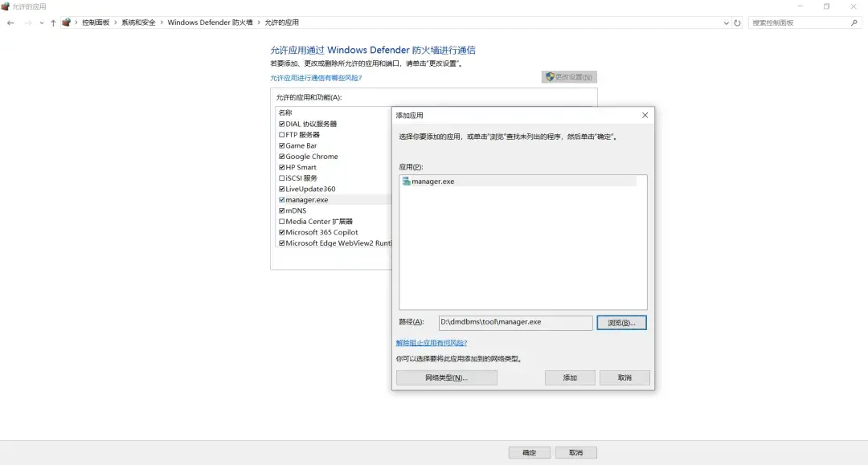Click the 网络类型(N)... button
The width and height of the screenshot is (868, 465).
coord(446,377)
